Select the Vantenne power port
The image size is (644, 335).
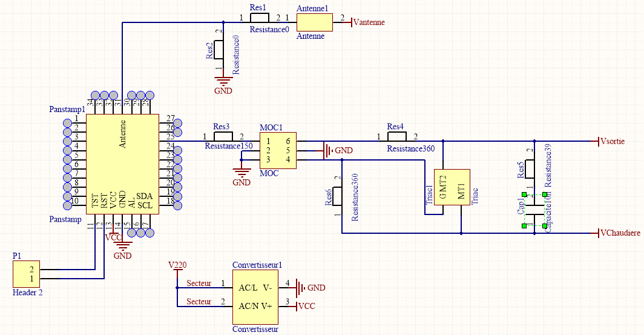(367, 22)
